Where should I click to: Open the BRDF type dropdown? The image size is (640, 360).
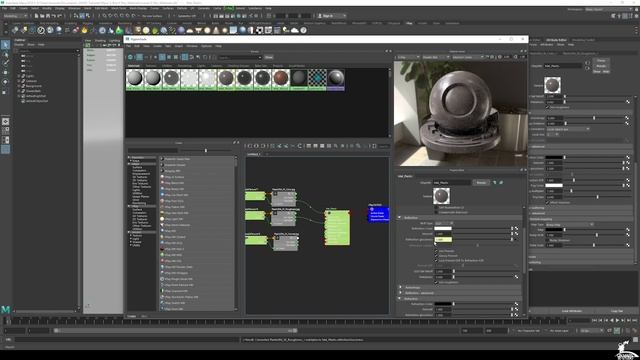444,223
